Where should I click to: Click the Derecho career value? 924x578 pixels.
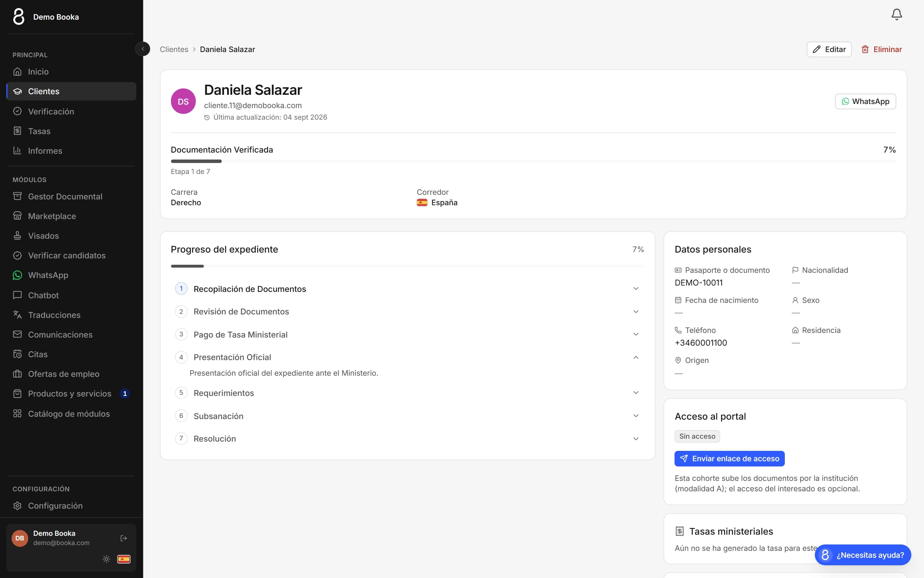point(186,203)
